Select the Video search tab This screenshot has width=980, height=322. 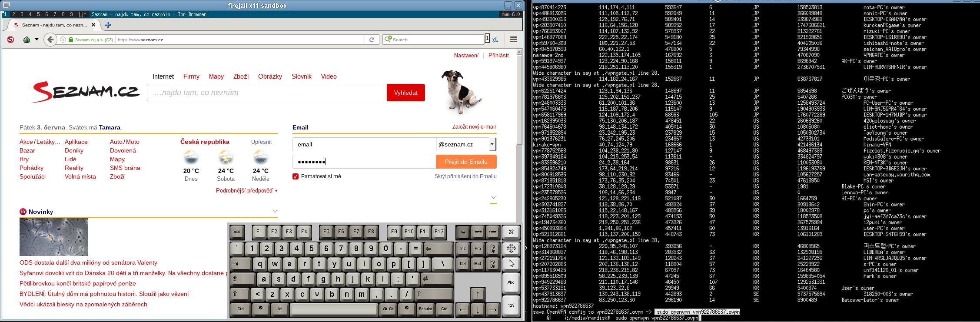[329, 76]
